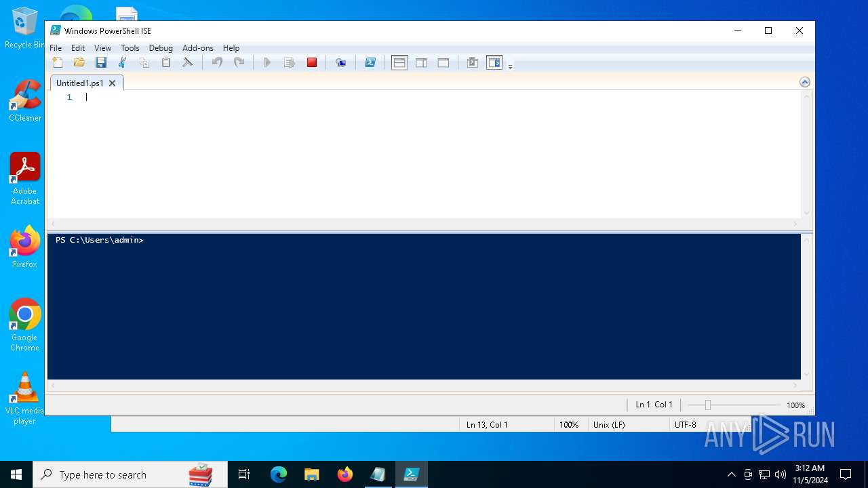Click Ln 13, Col 1 in background window
The image size is (868, 488).
click(487, 425)
